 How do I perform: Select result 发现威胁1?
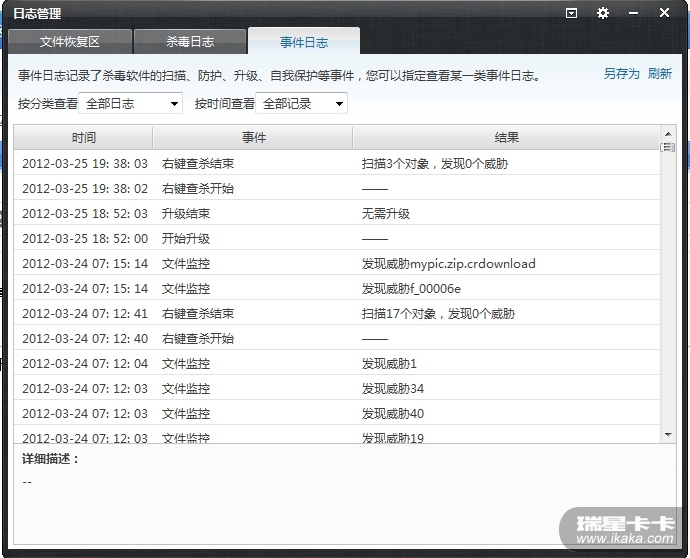[x=389, y=364]
